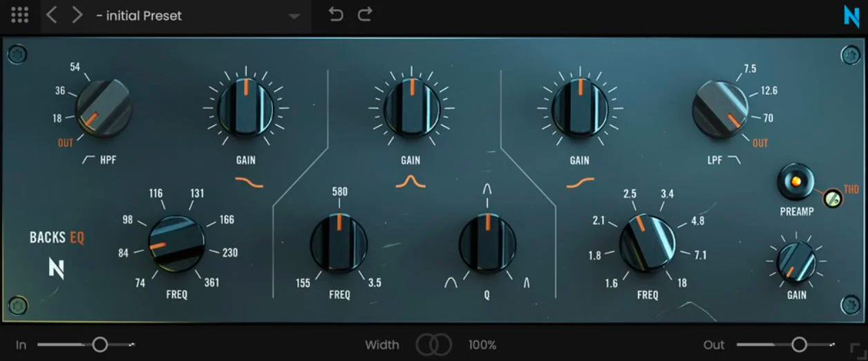
Task: Toggle the THD switch
Action: [833, 200]
